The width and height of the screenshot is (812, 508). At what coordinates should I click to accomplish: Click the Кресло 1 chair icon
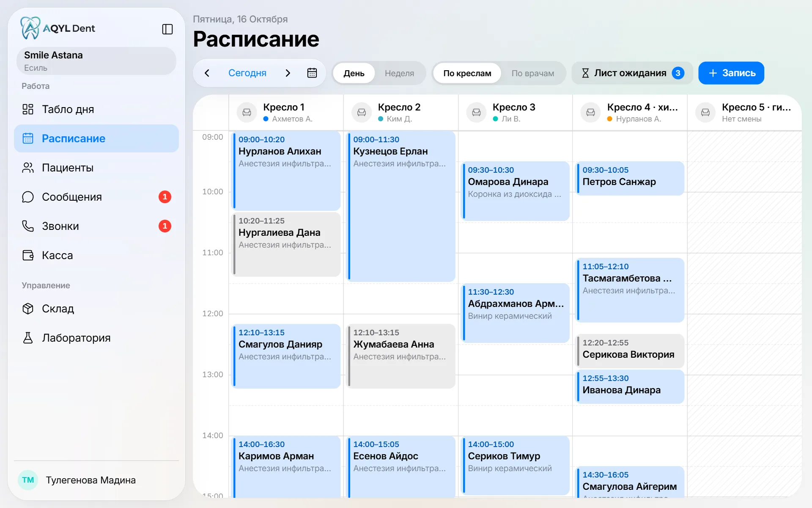click(247, 112)
